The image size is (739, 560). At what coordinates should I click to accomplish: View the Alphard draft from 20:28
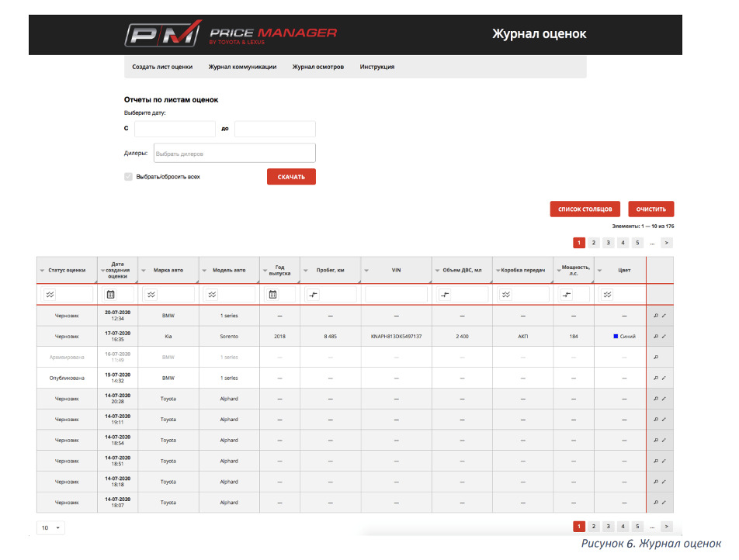[656, 399]
